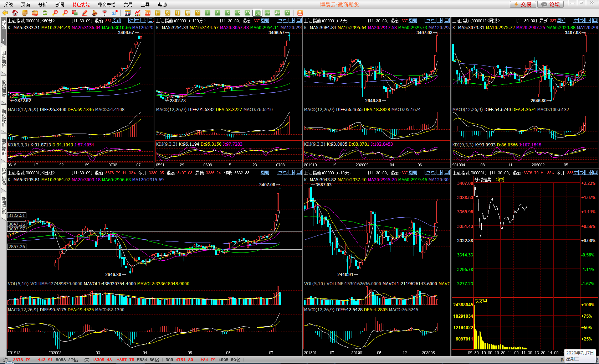This screenshot has width=599, height=364.
Task: Click the zoom-in magnifier icon
Action: tap(55, 13)
